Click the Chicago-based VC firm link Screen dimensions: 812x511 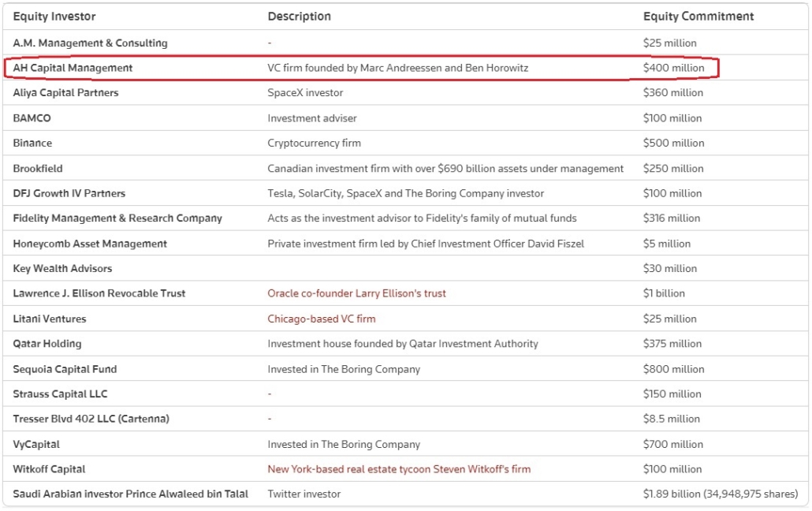click(322, 319)
